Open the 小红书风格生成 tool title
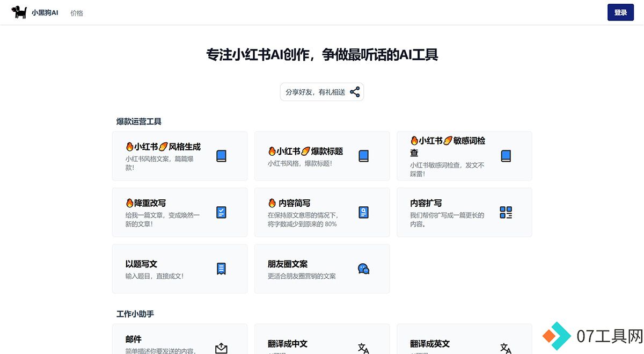 click(163, 147)
